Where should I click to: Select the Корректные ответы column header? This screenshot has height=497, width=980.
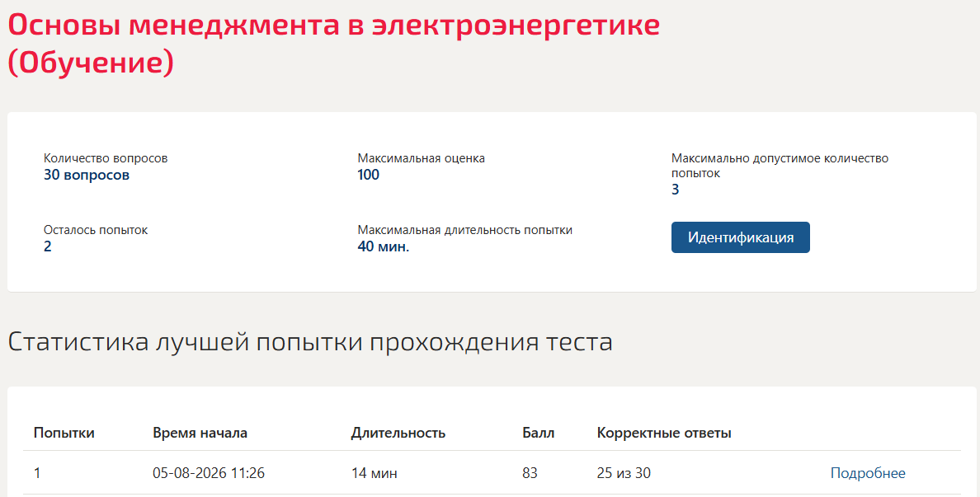coord(664,433)
